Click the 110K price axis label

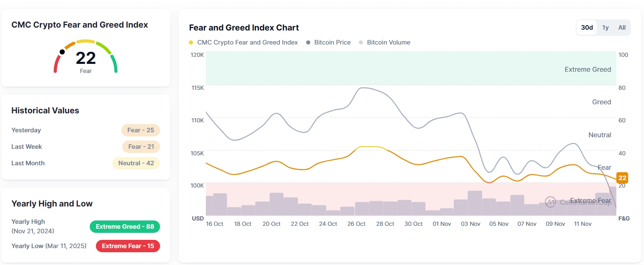tap(197, 120)
